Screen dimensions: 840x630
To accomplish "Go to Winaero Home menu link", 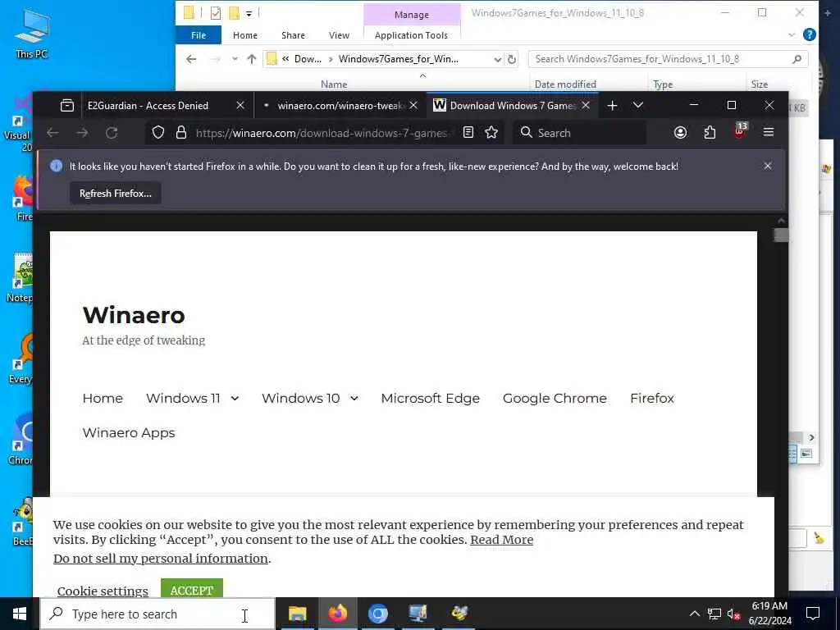I will click(103, 398).
